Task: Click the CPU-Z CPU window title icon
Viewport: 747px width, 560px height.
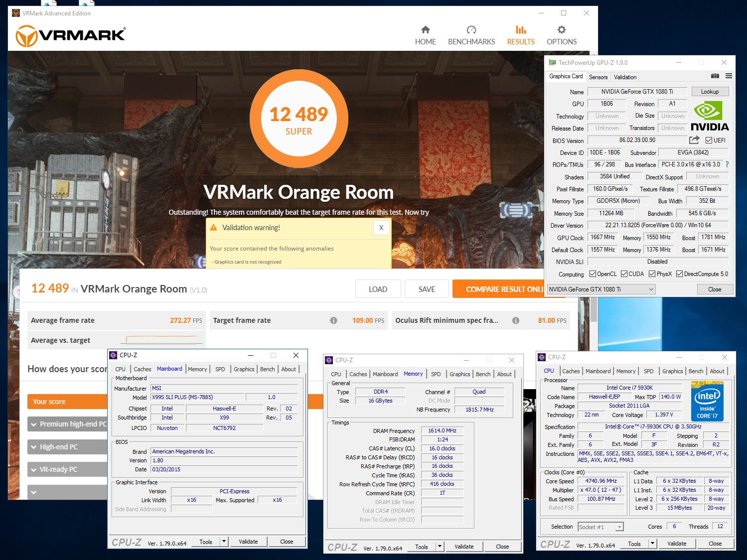Action: click(x=542, y=357)
